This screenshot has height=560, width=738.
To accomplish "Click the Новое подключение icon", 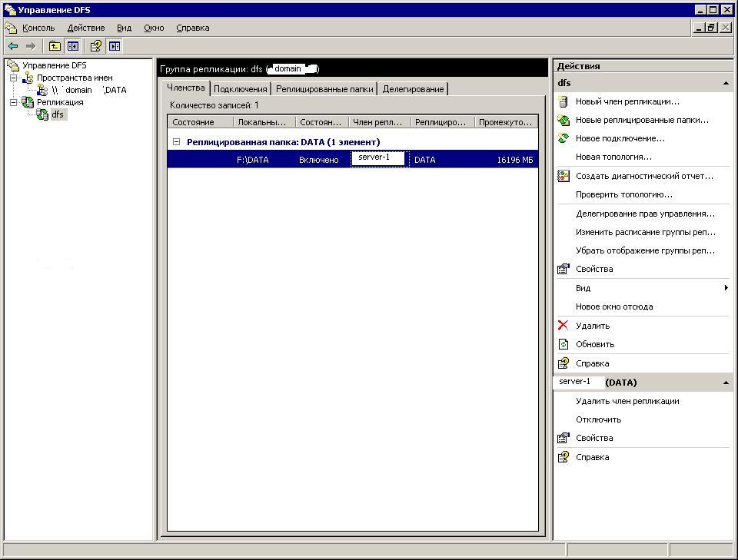I will click(563, 138).
